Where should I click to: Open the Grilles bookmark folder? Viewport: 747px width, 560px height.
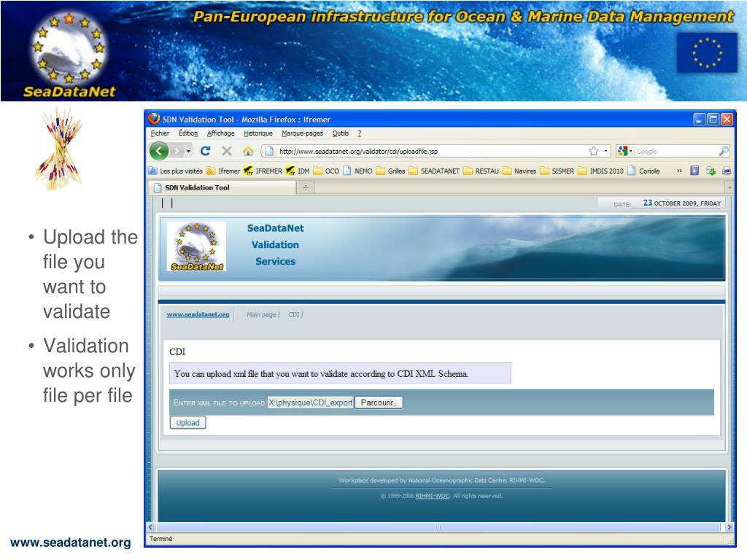391,171
